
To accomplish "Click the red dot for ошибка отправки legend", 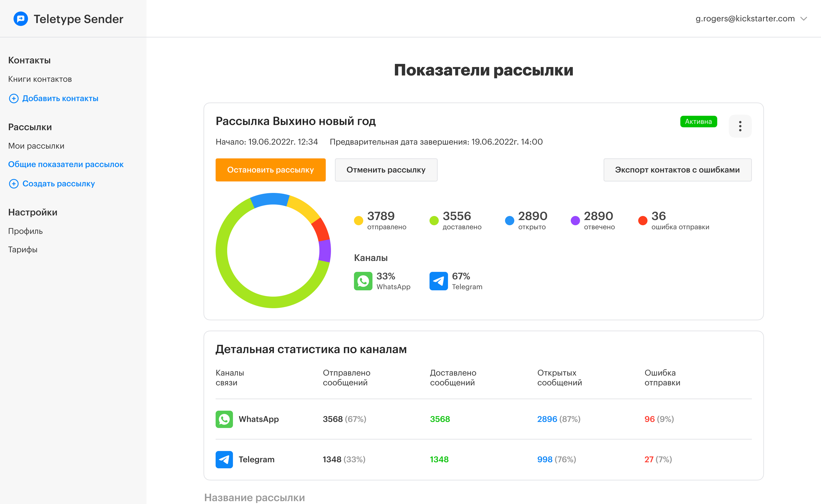I will [642, 221].
